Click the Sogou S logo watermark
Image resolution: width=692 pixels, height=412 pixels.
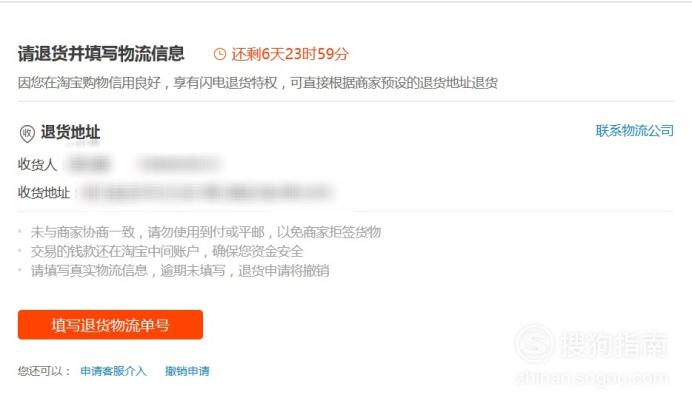pyautogui.click(x=534, y=343)
